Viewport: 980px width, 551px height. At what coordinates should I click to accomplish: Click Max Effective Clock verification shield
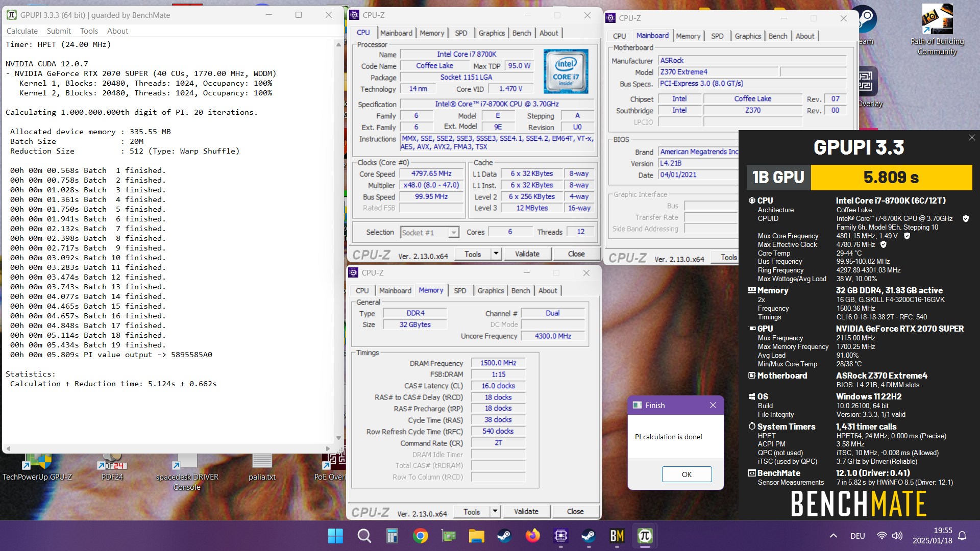coord(883,245)
